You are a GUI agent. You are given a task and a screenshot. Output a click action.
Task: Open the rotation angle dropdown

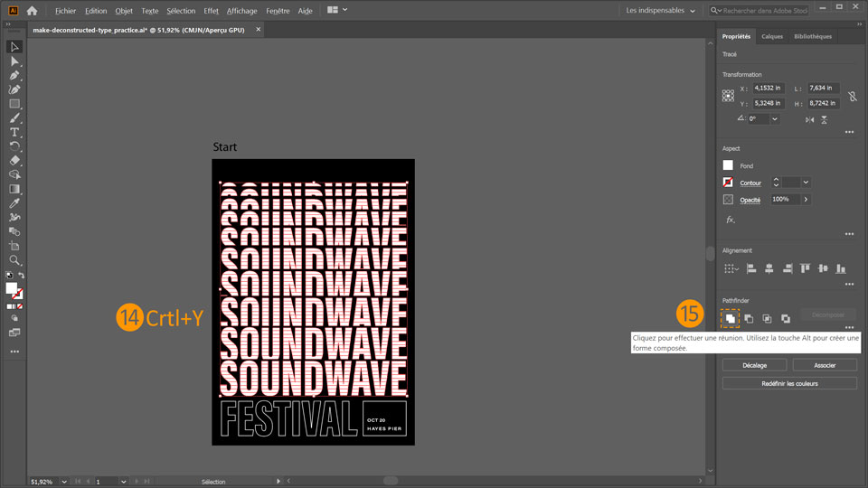click(775, 119)
